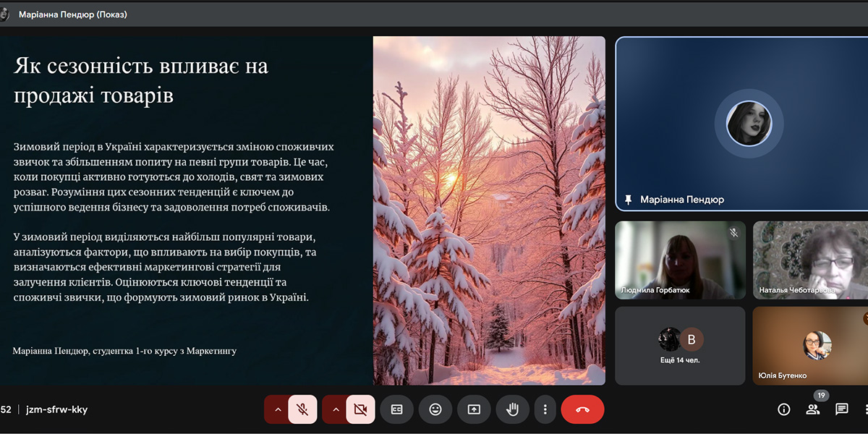Show participants panel people icon

813,409
